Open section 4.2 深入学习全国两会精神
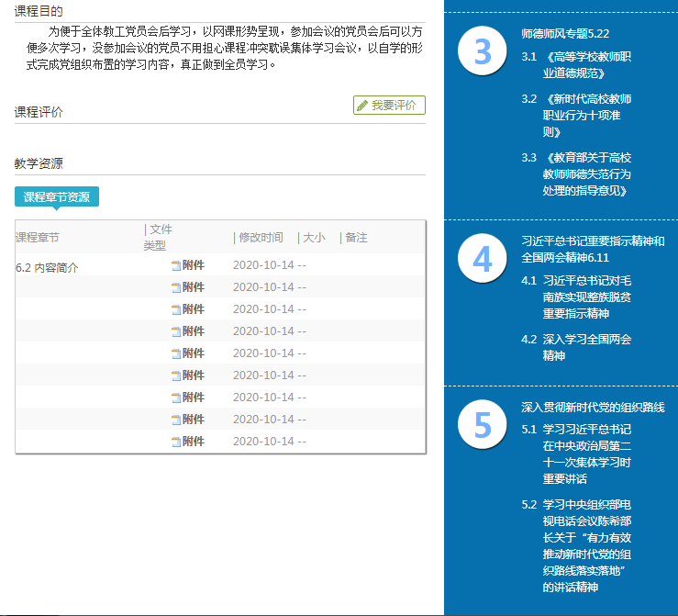This screenshot has width=678, height=616. coord(587,347)
